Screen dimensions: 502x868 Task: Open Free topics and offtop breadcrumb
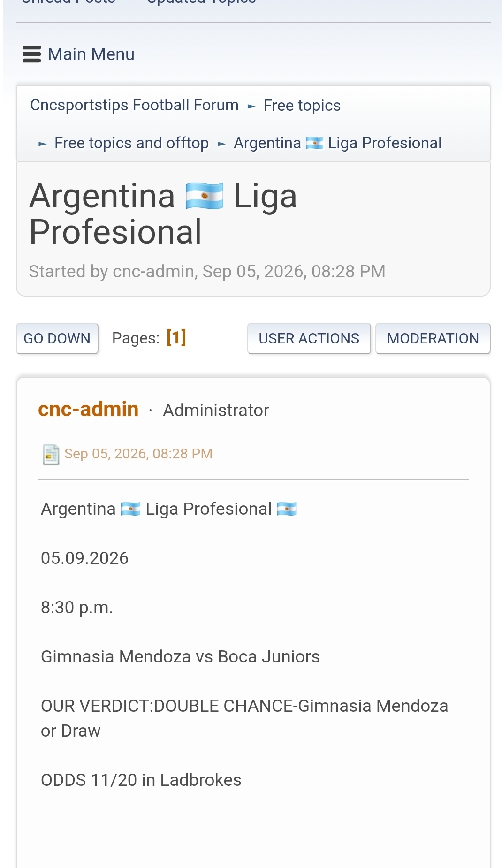pyautogui.click(x=131, y=143)
